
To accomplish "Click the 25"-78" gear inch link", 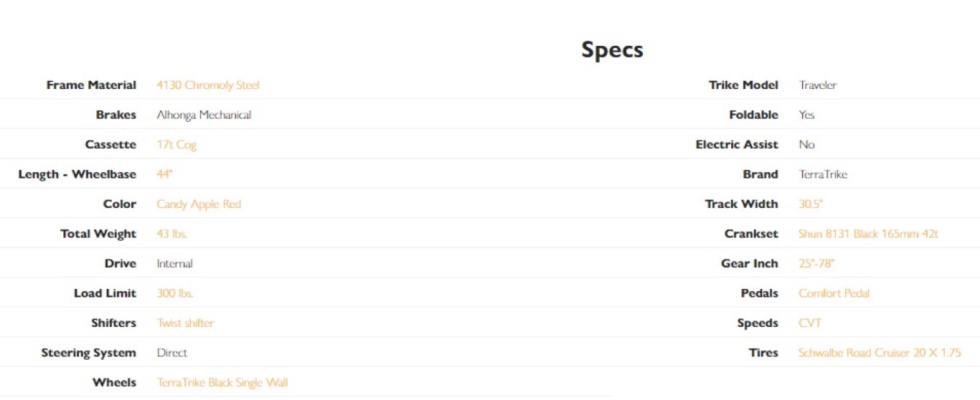I will coord(816,264).
